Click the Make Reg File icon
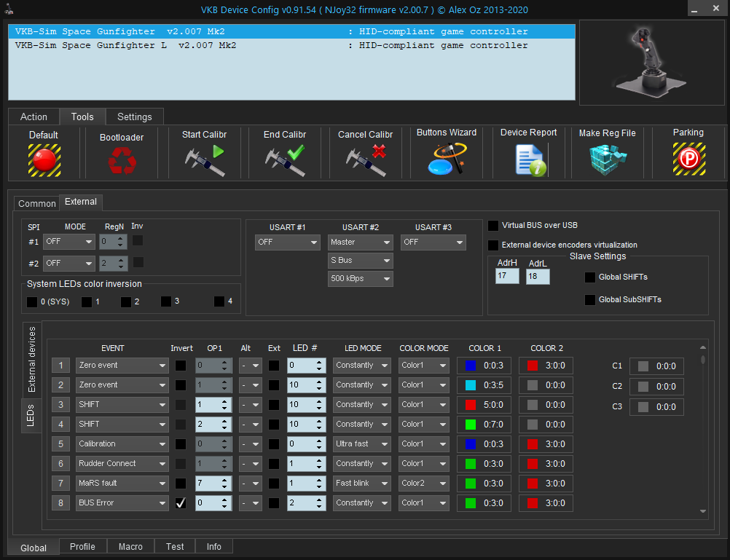730x560 pixels. pos(608,159)
